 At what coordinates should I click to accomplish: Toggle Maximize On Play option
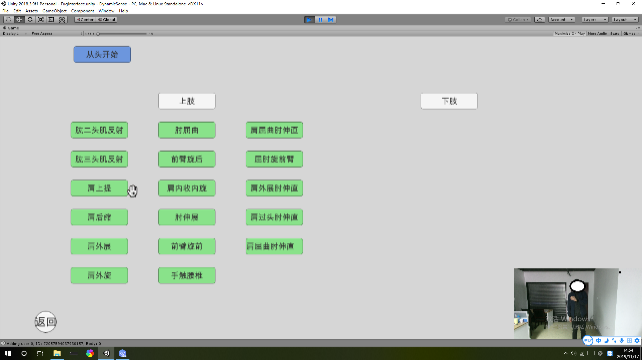pyautogui.click(x=570, y=34)
